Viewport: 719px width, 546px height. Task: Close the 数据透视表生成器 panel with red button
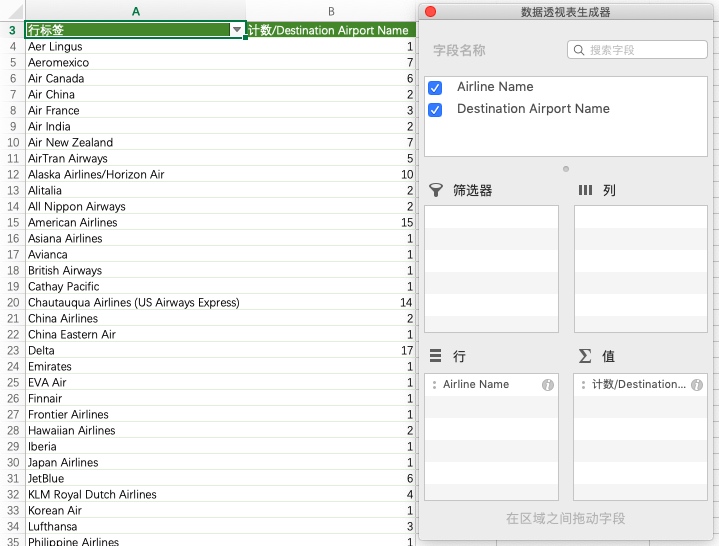[x=430, y=11]
